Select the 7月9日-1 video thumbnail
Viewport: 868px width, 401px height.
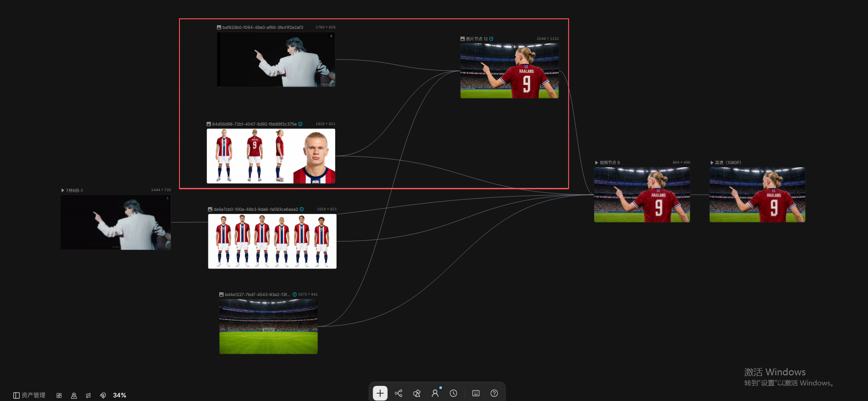116,222
